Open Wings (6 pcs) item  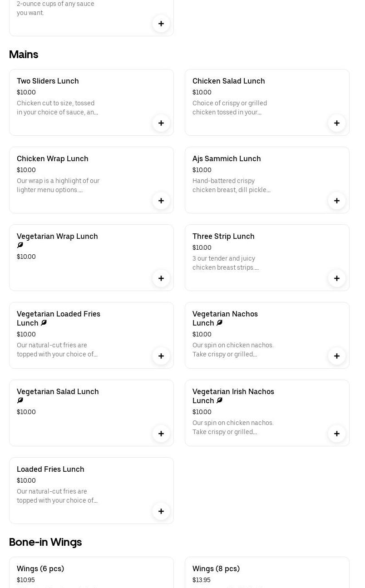click(40, 568)
